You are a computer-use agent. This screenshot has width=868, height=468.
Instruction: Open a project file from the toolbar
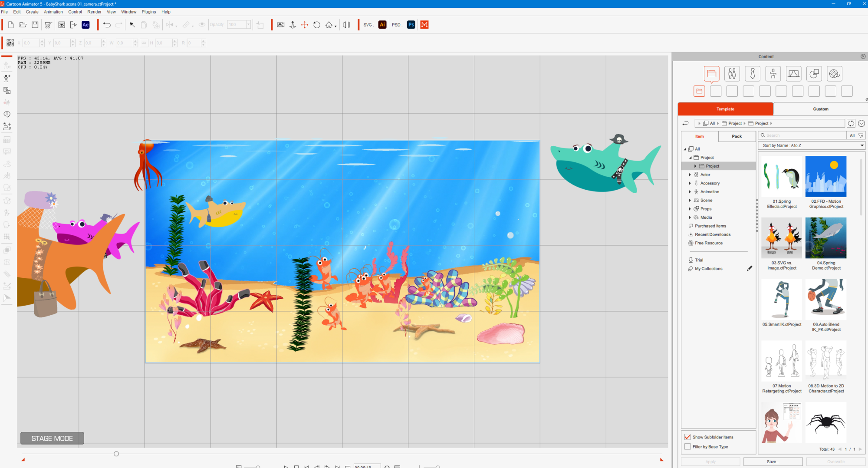coord(23,25)
